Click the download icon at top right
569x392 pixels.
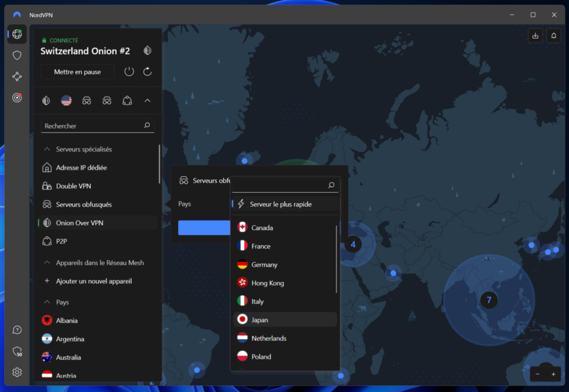pyautogui.click(x=535, y=36)
